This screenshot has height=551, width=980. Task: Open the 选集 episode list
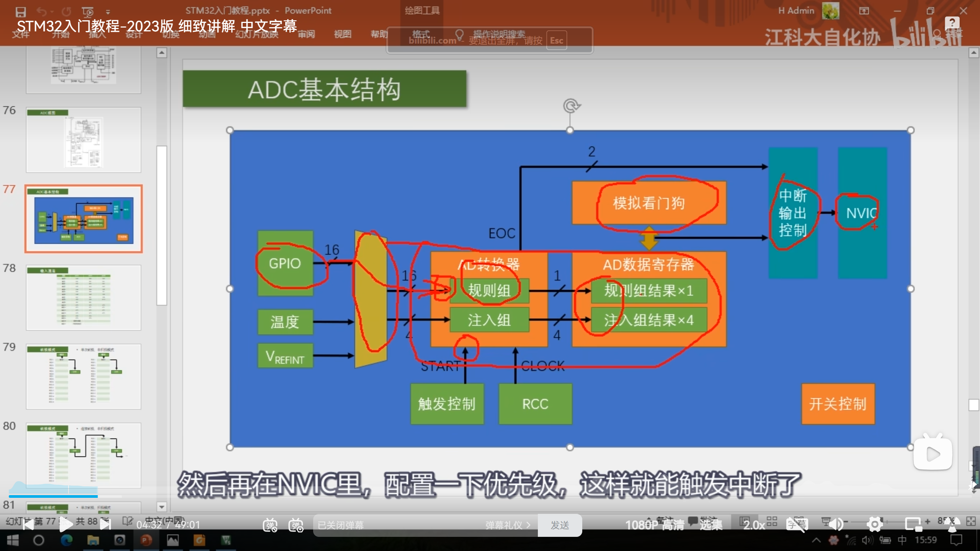coord(711,525)
